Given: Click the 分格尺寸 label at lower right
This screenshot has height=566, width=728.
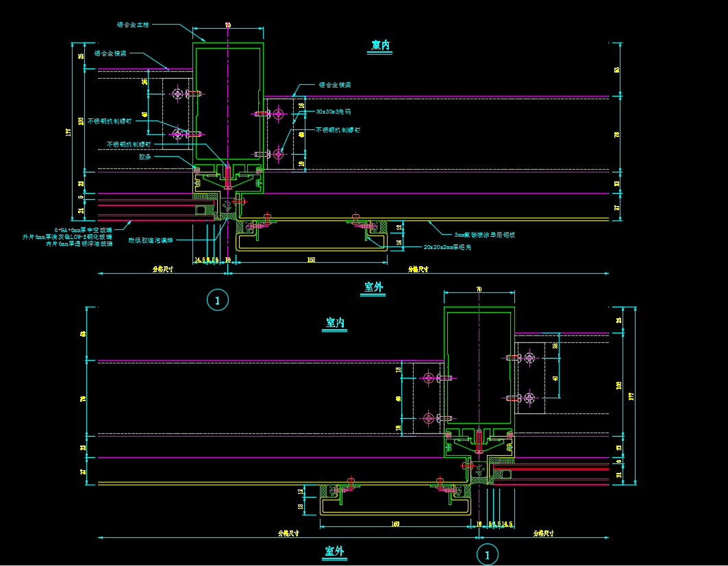Looking at the screenshot, I should tap(544, 533).
